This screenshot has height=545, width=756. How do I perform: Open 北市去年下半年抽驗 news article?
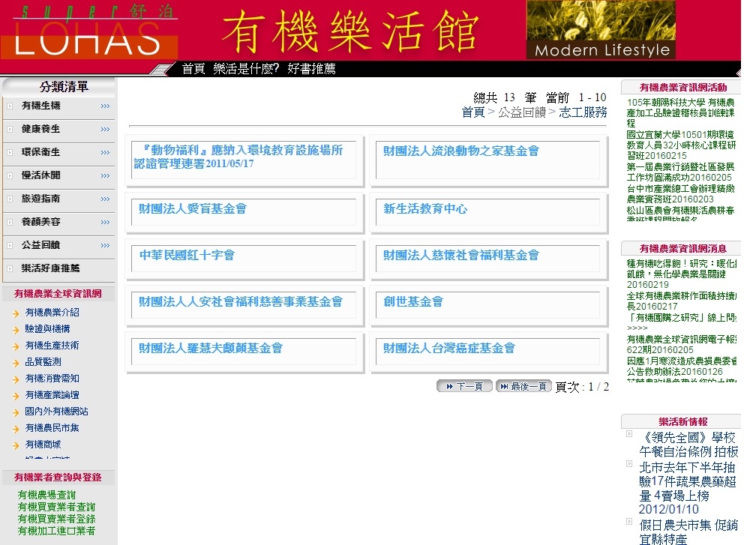coord(688,488)
